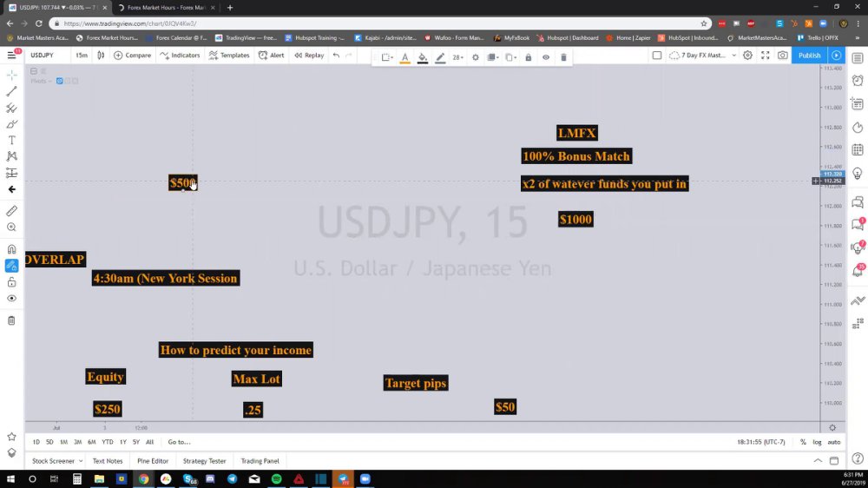
Task: Open visual order dropdown in floating toolbar
Action: (x=493, y=57)
